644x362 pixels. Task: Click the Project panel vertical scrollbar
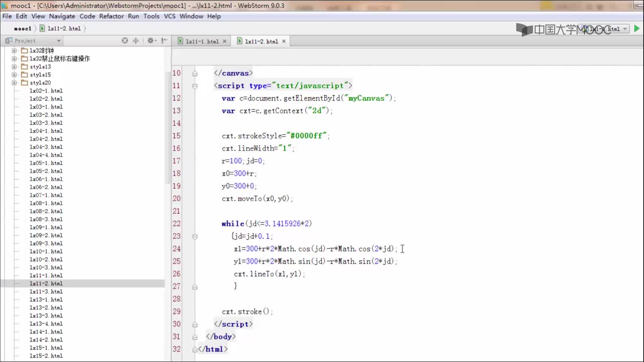point(168,127)
